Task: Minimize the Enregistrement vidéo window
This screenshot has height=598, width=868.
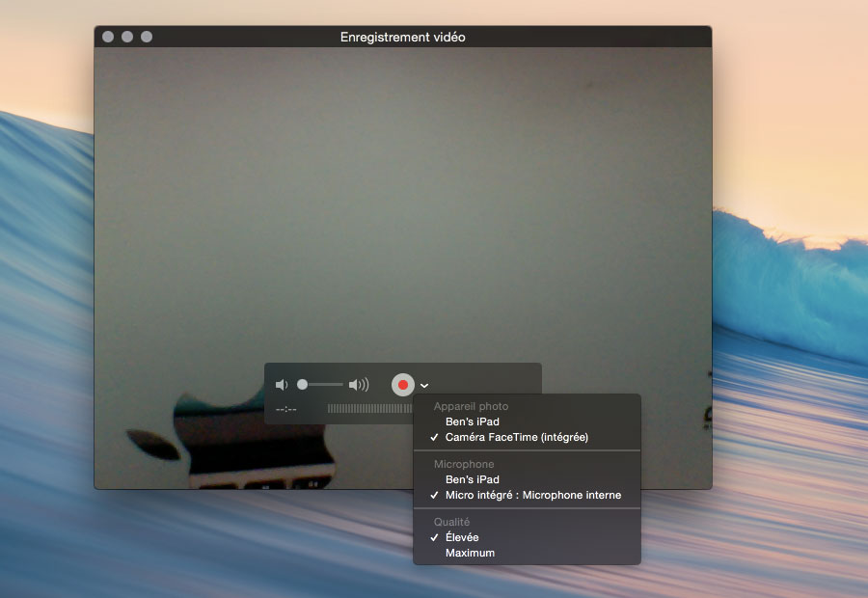Action: 127,37
